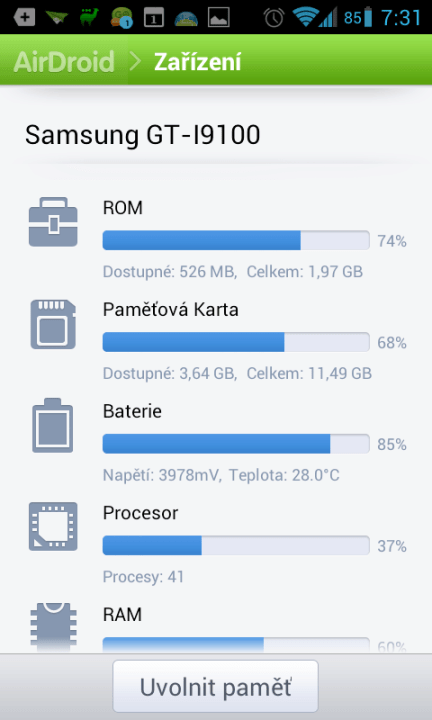The image size is (432, 720).
Task: Tap the paper plane notification icon
Action: coord(57,18)
